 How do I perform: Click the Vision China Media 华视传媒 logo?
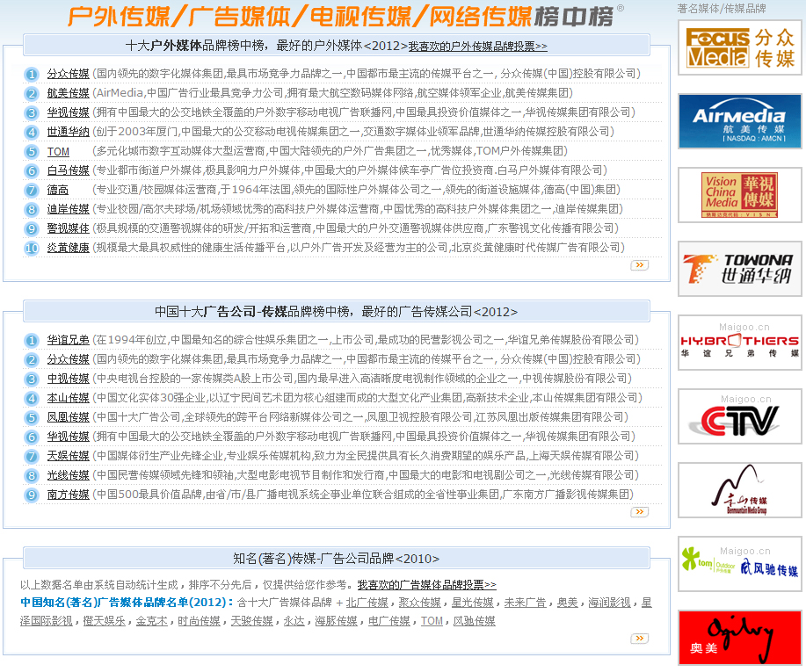[x=739, y=195]
